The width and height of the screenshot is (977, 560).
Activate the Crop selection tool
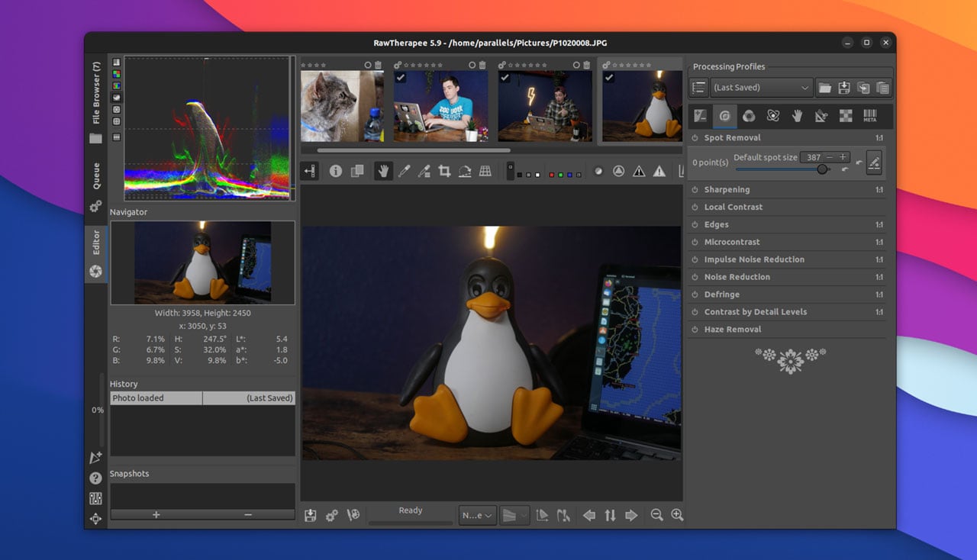point(444,172)
